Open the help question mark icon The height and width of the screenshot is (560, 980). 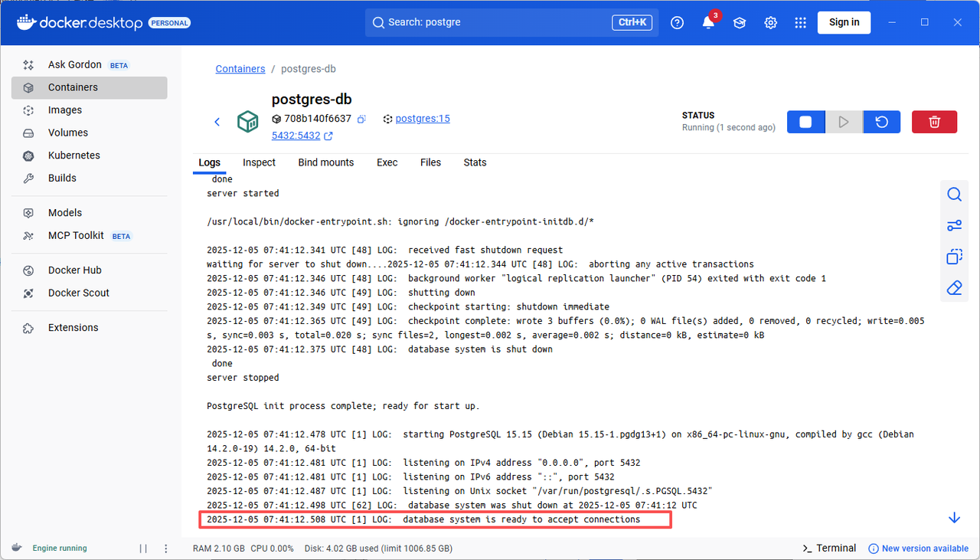point(677,23)
